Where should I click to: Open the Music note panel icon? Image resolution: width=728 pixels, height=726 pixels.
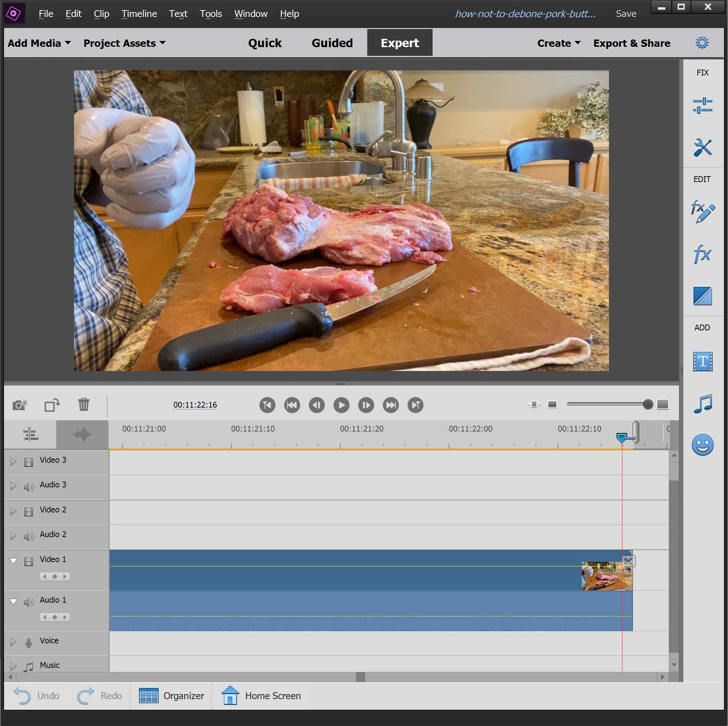click(x=702, y=404)
